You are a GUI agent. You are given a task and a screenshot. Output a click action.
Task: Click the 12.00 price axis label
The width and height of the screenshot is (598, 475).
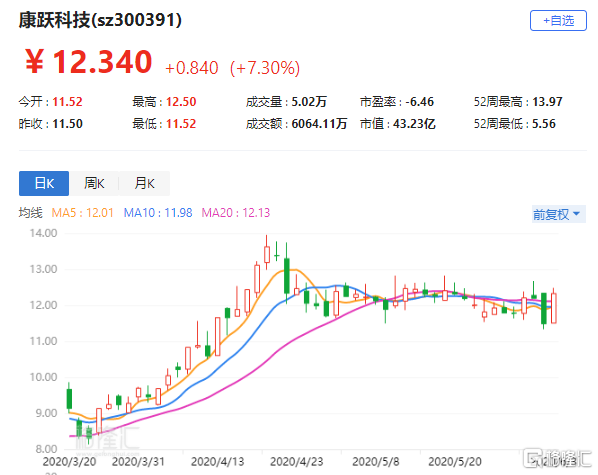pos(43,305)
